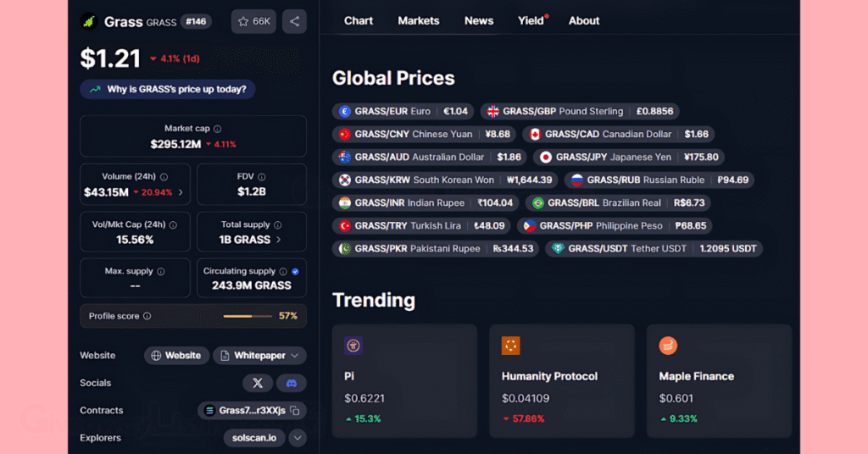Viewport: 868px width, 454px height.
Task: Expand the Total supply 1B GRASS chevron
Action: pos(278,240)
